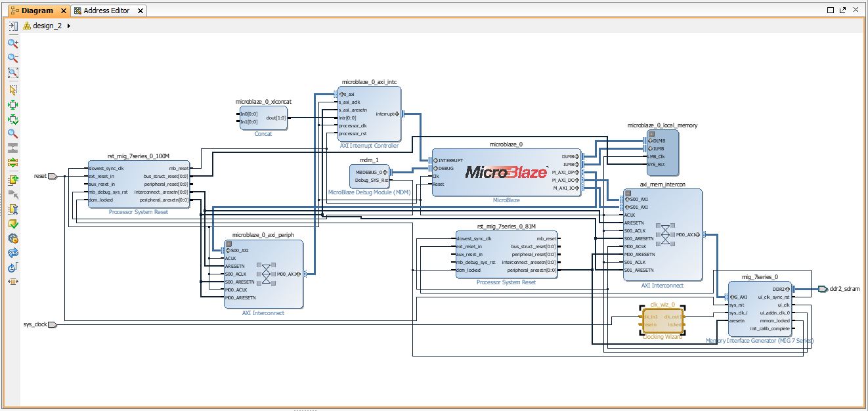
Task: Click the AXI Interrupt Controller caption
Action: click(x=369, y=145)
